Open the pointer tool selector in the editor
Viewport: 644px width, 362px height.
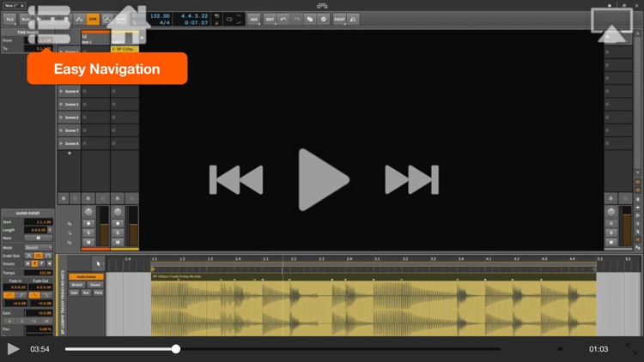(x=98, y=263)
